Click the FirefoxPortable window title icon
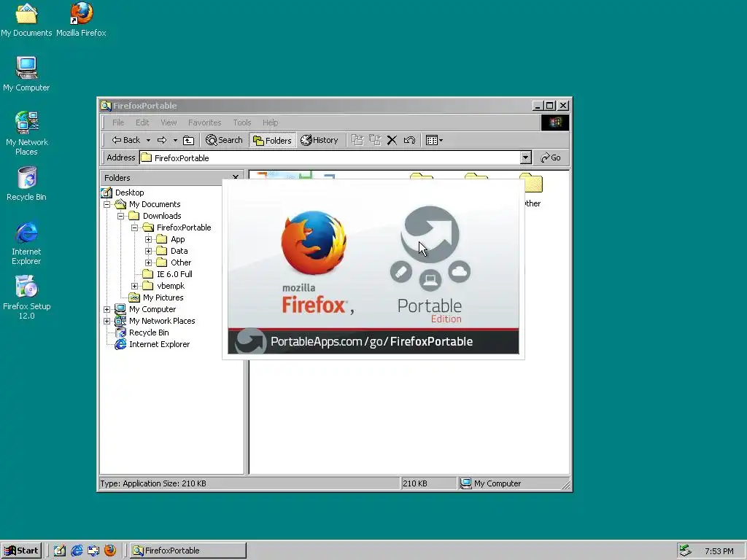This screenshot has width=747, height=560. click(106, 106)
